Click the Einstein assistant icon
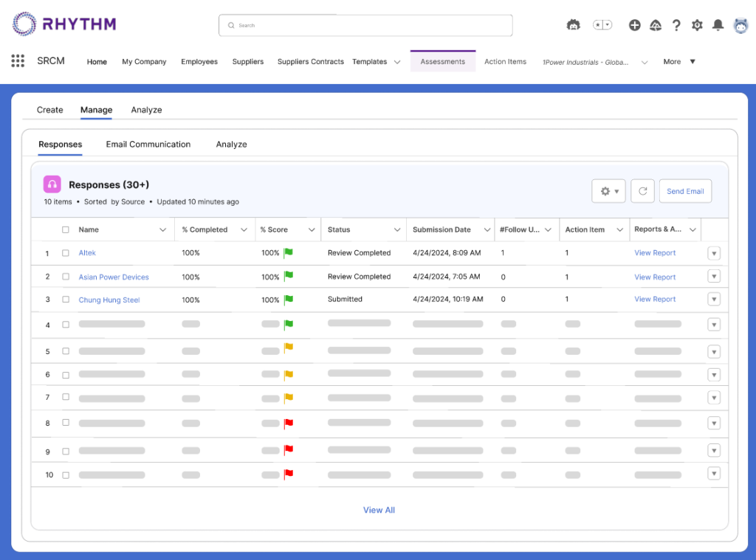The height and width of the screenshot is (560, 756). coord(573,25)
